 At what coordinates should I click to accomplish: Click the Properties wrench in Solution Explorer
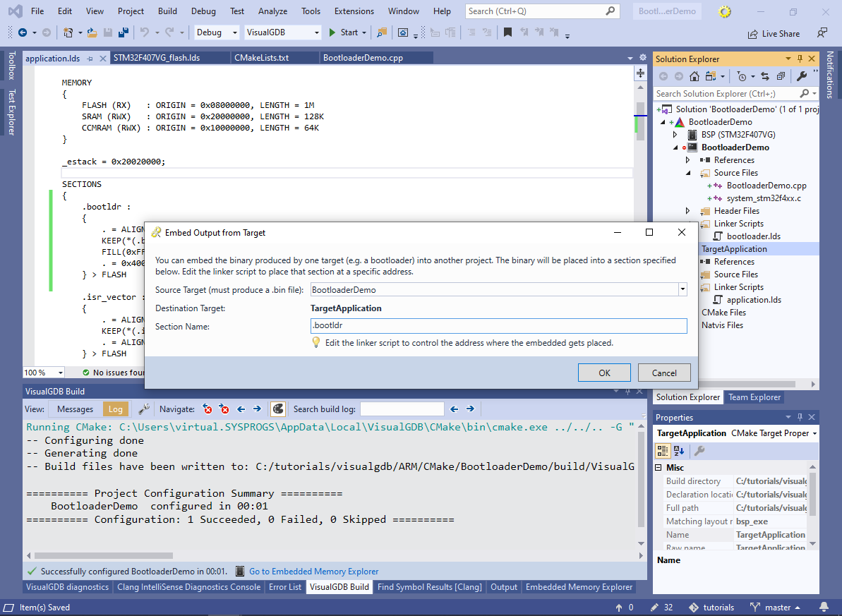point(802,76)
